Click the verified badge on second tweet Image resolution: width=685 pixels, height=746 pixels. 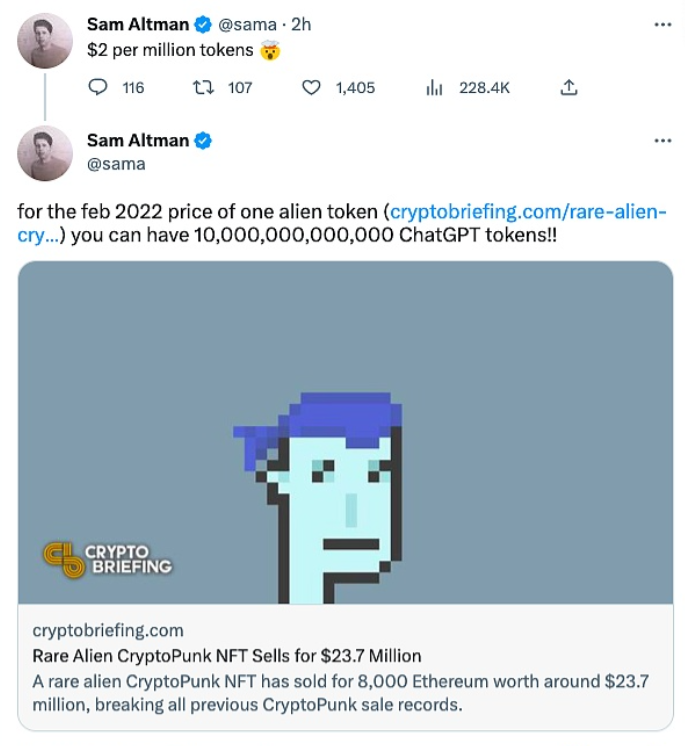202,141
